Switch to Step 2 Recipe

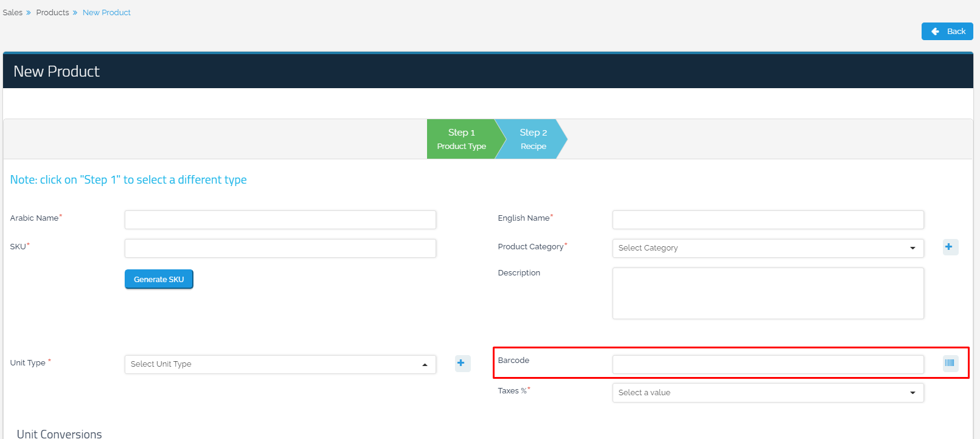click(x=533, y=139)
